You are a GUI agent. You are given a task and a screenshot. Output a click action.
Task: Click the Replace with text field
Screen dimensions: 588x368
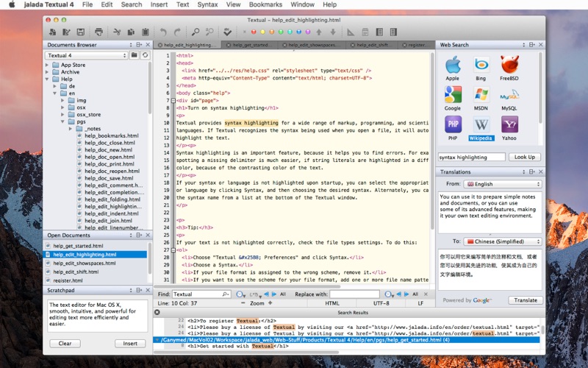(x=354, y=294)
